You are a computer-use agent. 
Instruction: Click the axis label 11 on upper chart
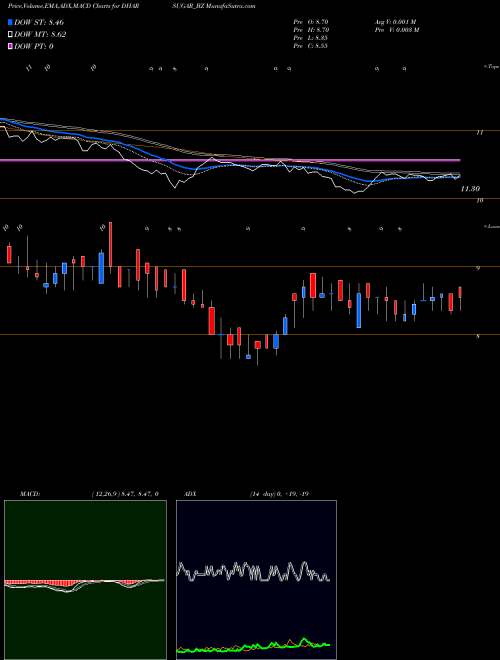pos(479,133)
